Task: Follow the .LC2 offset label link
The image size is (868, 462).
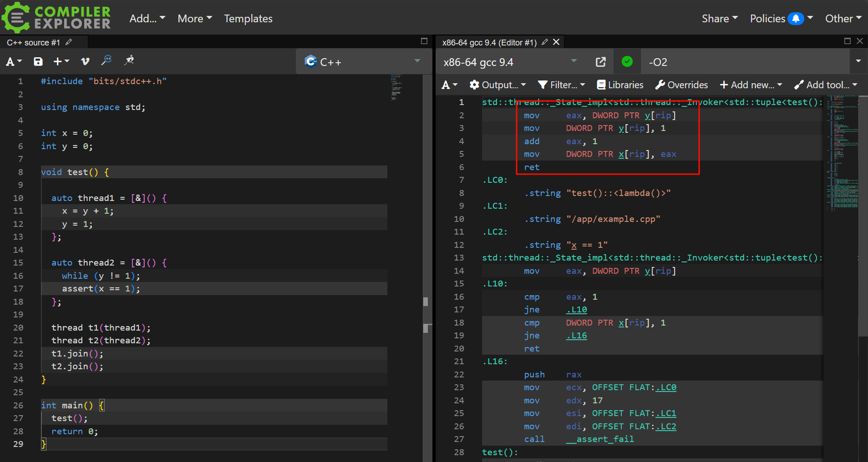Action: coord(666,427)
